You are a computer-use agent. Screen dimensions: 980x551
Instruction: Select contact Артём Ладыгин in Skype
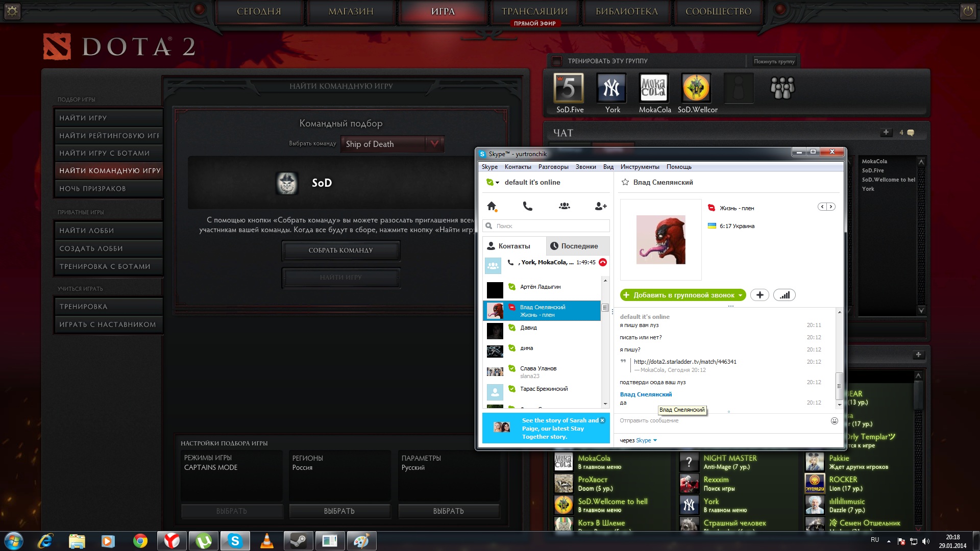[542, 290]
